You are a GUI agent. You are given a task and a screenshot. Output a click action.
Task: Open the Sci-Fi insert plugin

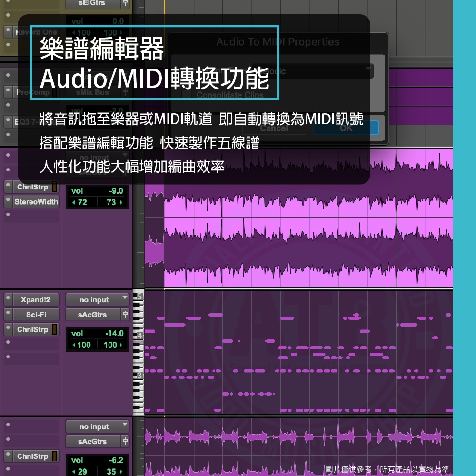coord(36,315)
